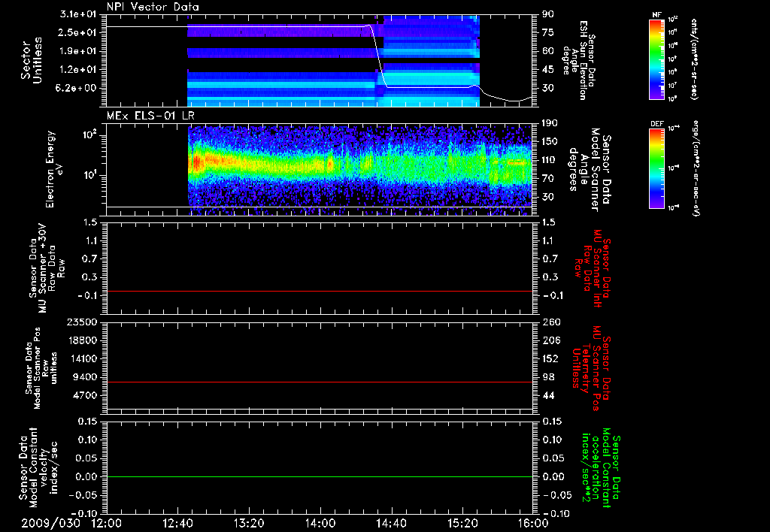Click the "2009/030" date label
The image size is (770, 532).
coord(50,523)
